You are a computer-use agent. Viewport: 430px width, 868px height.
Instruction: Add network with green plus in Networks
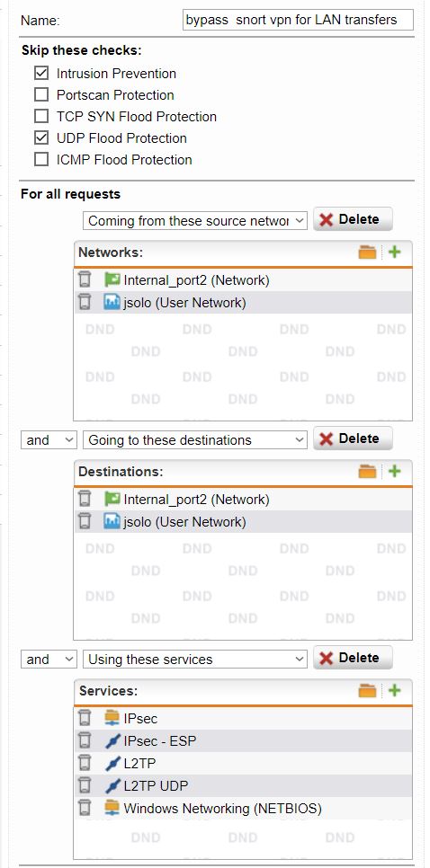coord(395,252)
